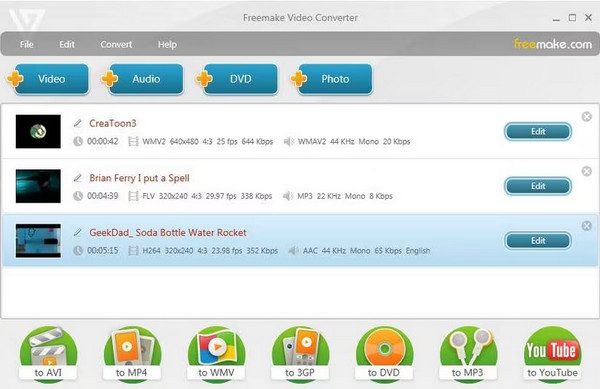Click the English audio language text

418,251
